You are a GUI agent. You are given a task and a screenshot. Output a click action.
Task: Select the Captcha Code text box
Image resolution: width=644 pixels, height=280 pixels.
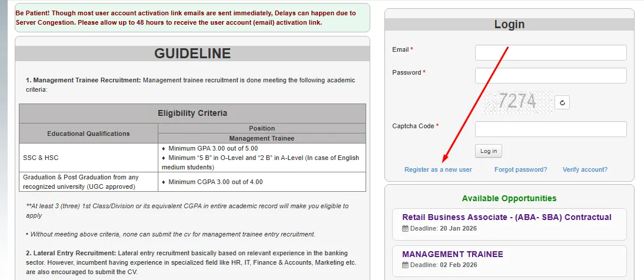[550, 129]
